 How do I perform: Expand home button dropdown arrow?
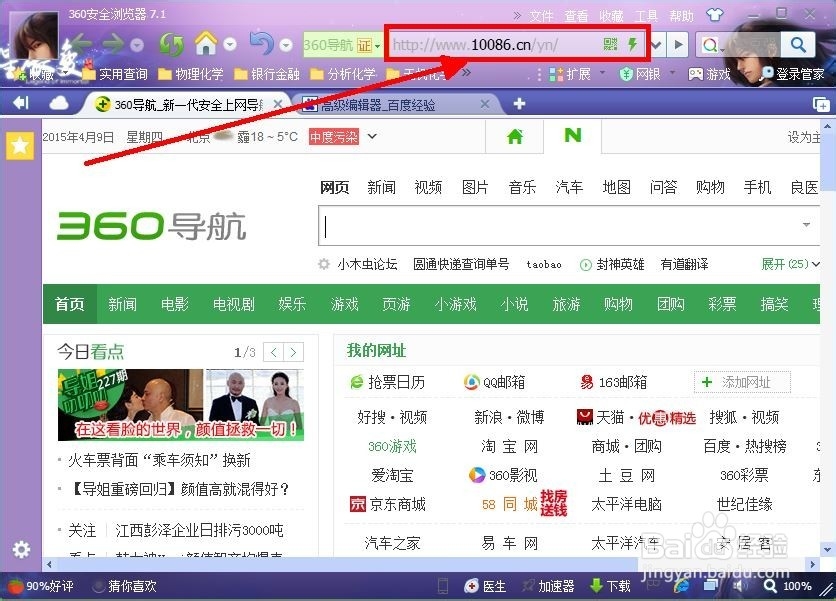click(230, 44)
